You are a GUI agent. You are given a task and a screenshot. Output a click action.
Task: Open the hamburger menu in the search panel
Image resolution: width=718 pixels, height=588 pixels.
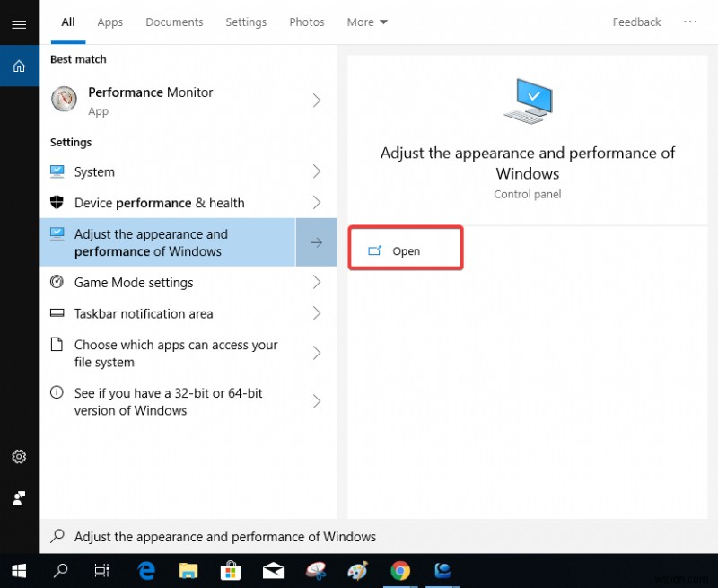[x=19, y=23]
